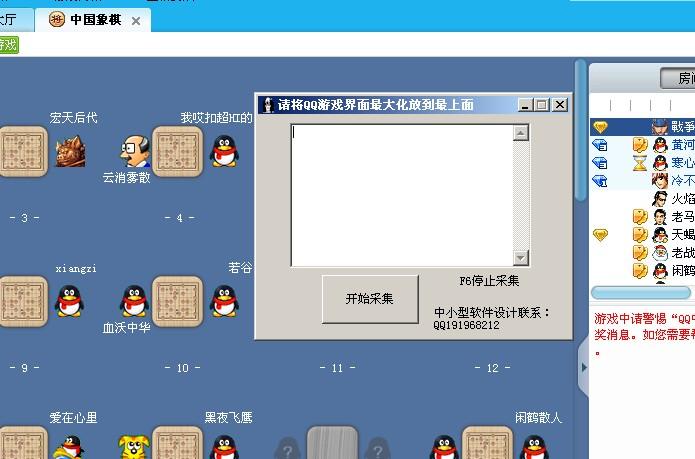Viewport: 695px width, 459px height.
Task: Click the penguin avatar of xiangzi
Action: 69,301
